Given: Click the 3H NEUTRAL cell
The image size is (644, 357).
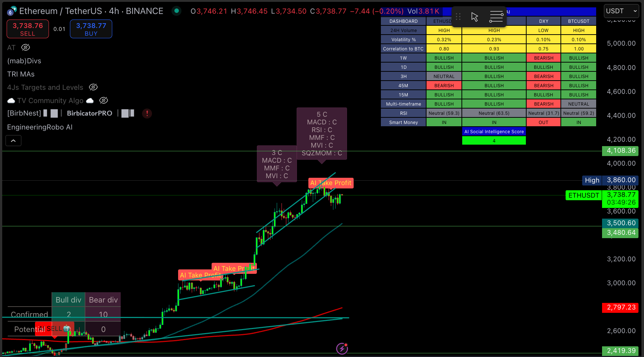Looking at the screenshot, I should (x=444, y=77).
